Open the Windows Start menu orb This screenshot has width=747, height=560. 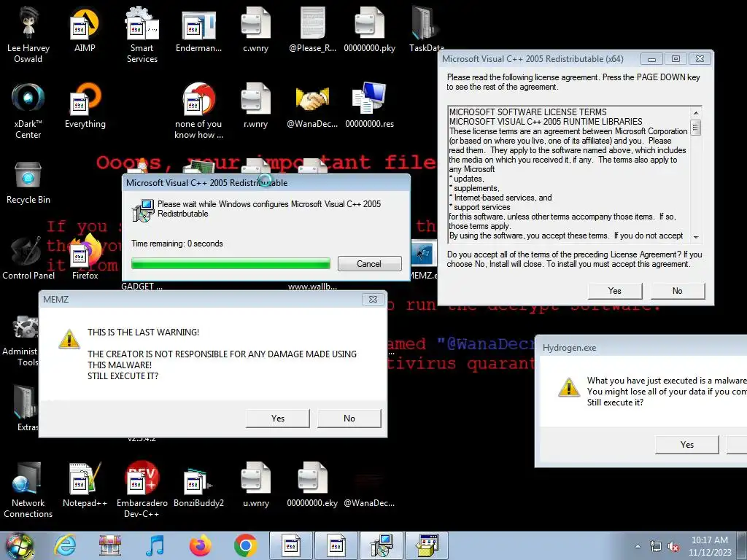pos(20,545)
